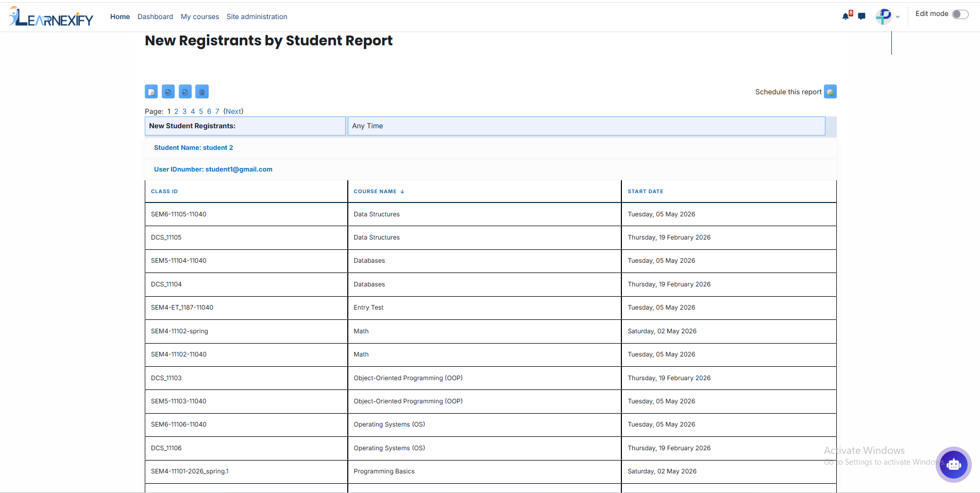The width and height of the screenshot is (980, 493).
Task: Open Site administration menu
Action: (257, 16)
